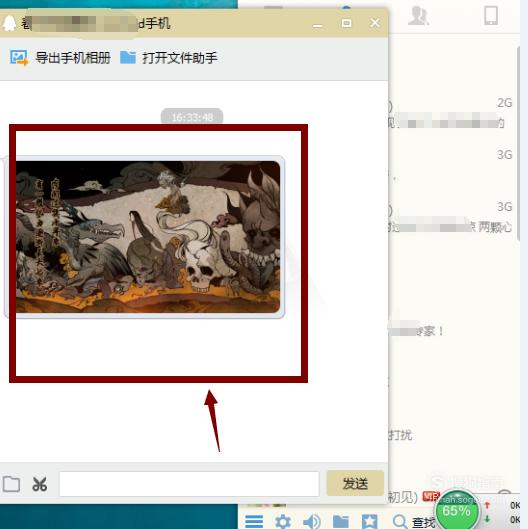
Task: Open QQ settings gear icon
Action: (x=283, y=522)
